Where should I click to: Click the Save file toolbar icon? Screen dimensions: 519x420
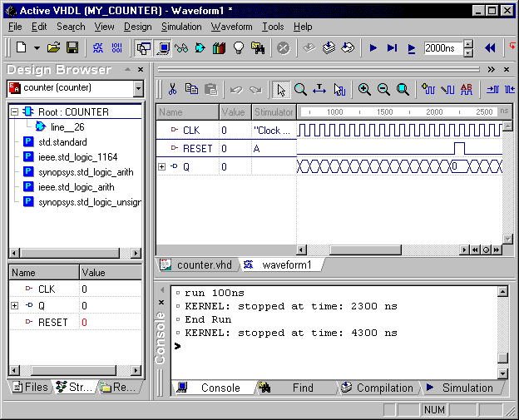tap(72, 48)
